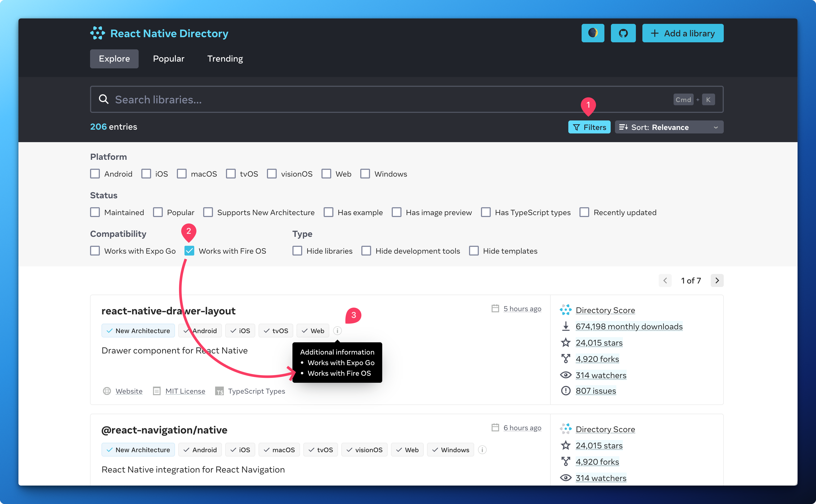Tick the Hide templates checkbox

click(474, 251)
